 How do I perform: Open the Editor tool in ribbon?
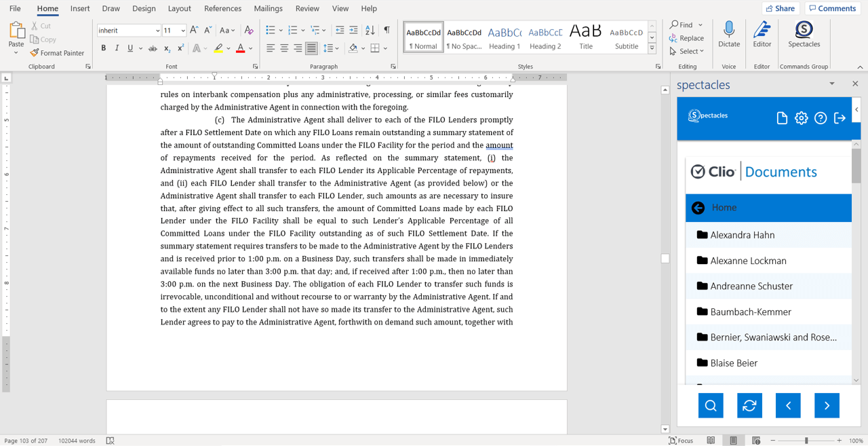pos(762,31)
